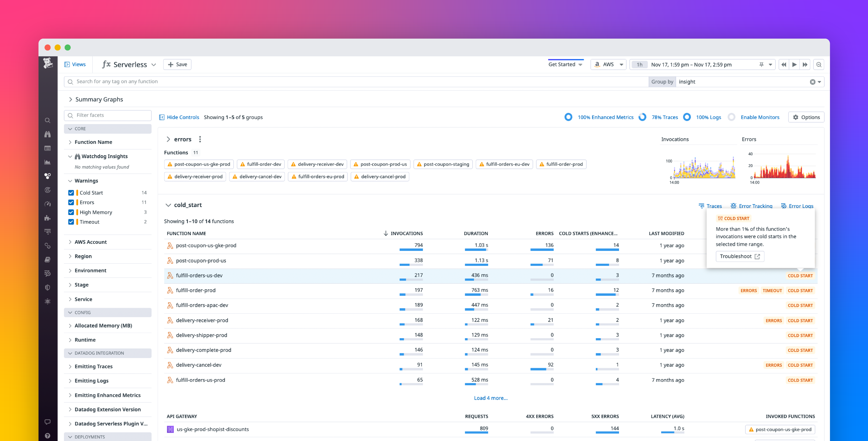868x441 pixels.
Task: Click the zoom-out icon next to playback controls
Action: click(x=819, y=64)
